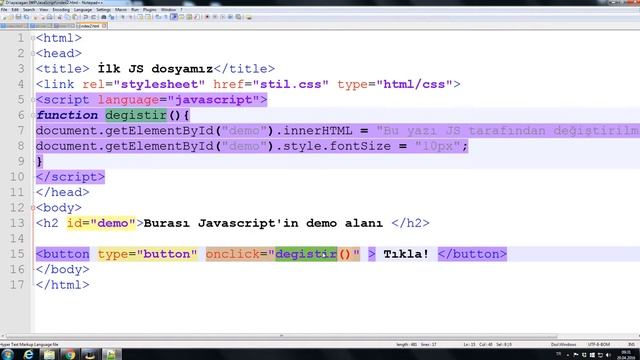
Task: Click the 'Tıkla!' button label text on line 15
Action: click(406, 254)
